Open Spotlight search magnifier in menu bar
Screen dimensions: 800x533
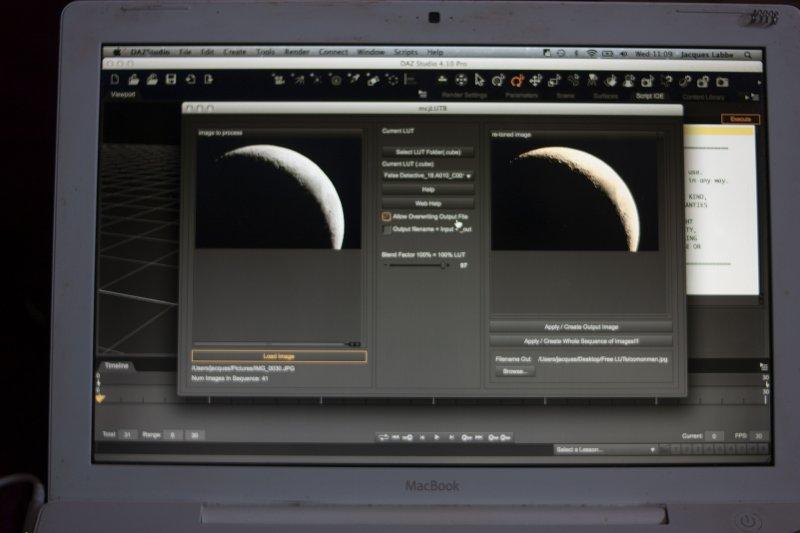(x=748, y=55)
